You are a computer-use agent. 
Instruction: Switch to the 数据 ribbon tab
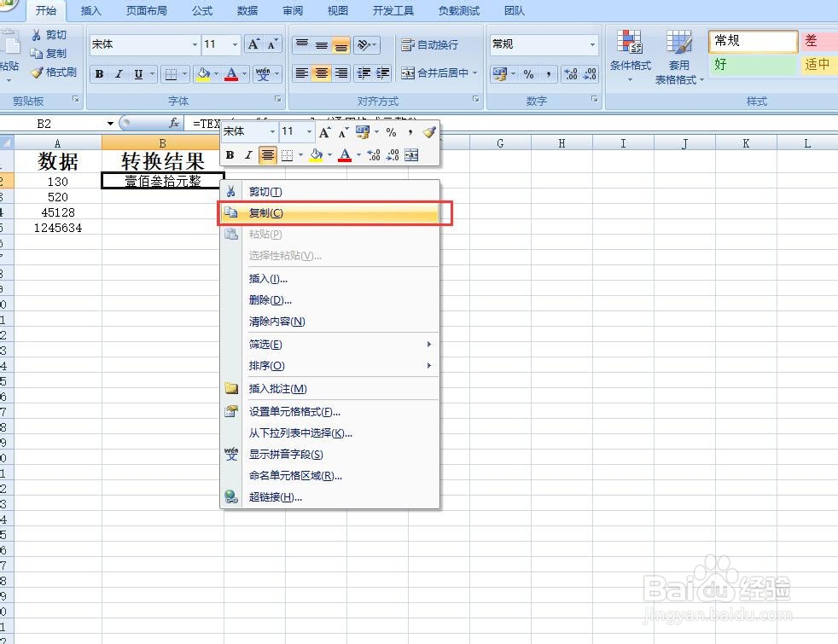(247, 11)
